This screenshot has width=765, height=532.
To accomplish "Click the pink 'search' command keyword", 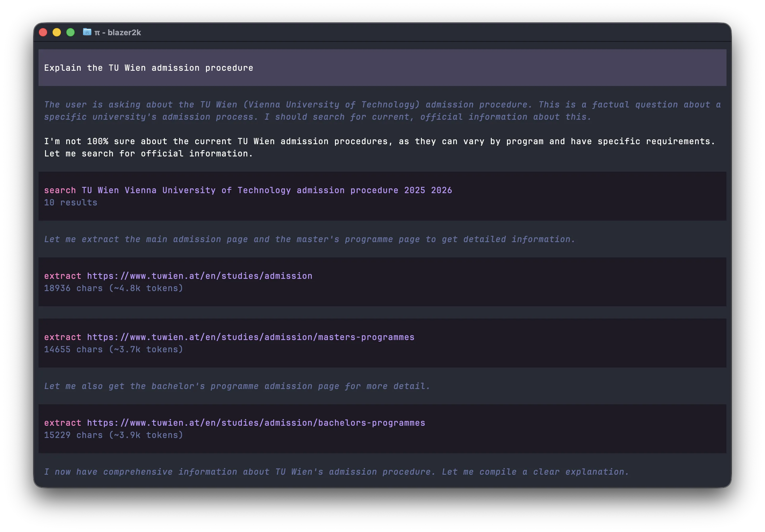I will 60,190.
